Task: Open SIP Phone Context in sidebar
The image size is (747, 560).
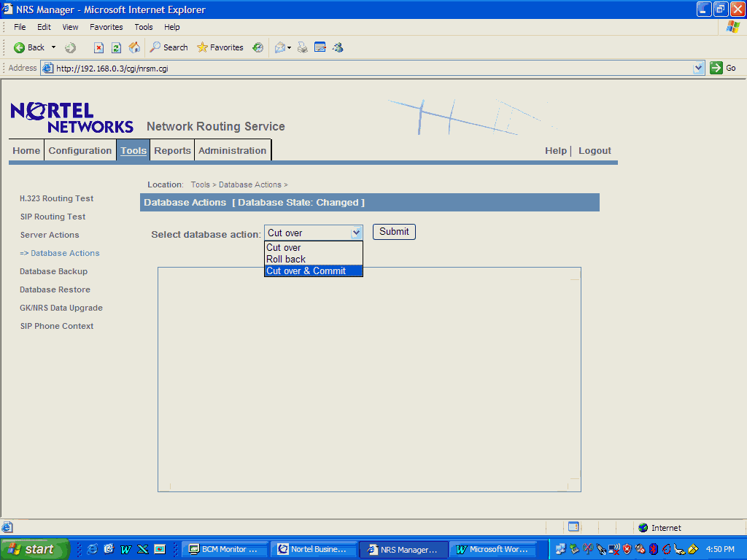Action: tap(57, 326)
